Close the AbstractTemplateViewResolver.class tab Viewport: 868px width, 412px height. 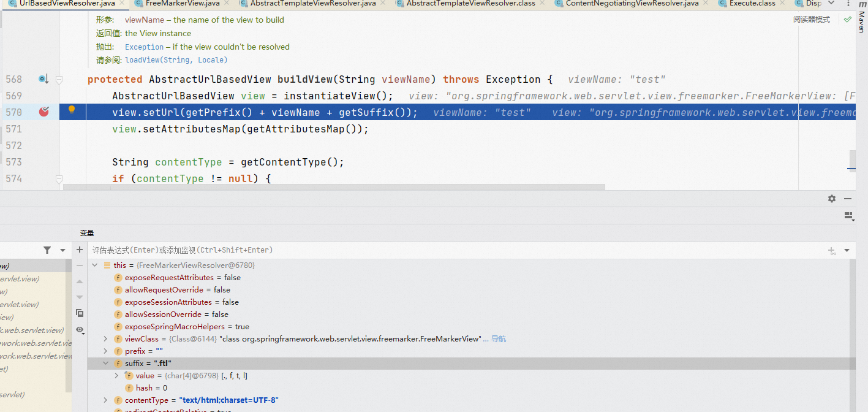(x=541, y=4)
